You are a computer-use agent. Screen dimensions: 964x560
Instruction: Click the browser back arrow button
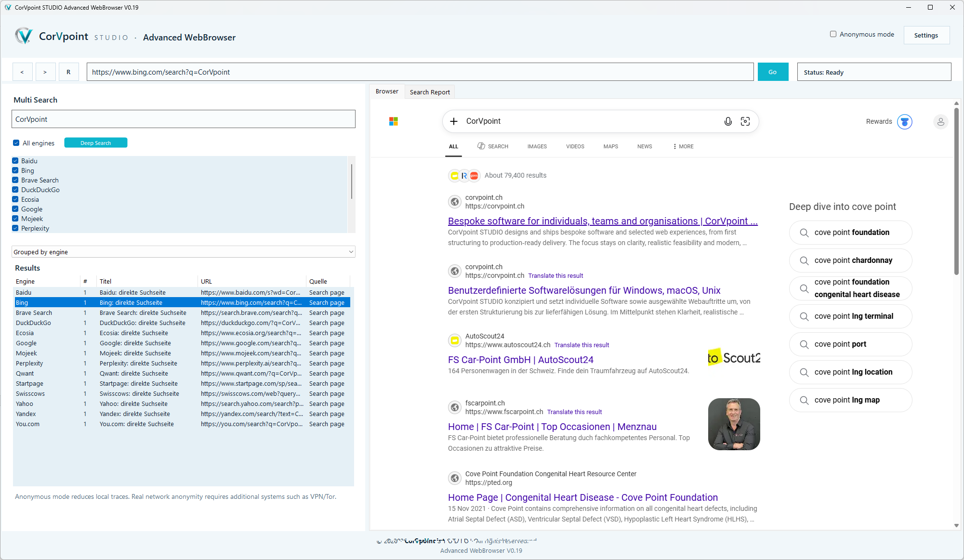point(22,72)
